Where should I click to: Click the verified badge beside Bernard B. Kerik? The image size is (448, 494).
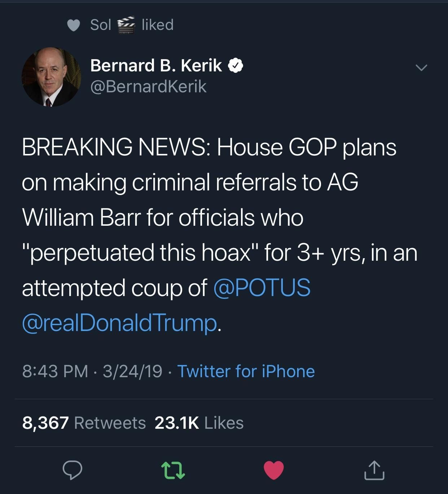[235, 66]
